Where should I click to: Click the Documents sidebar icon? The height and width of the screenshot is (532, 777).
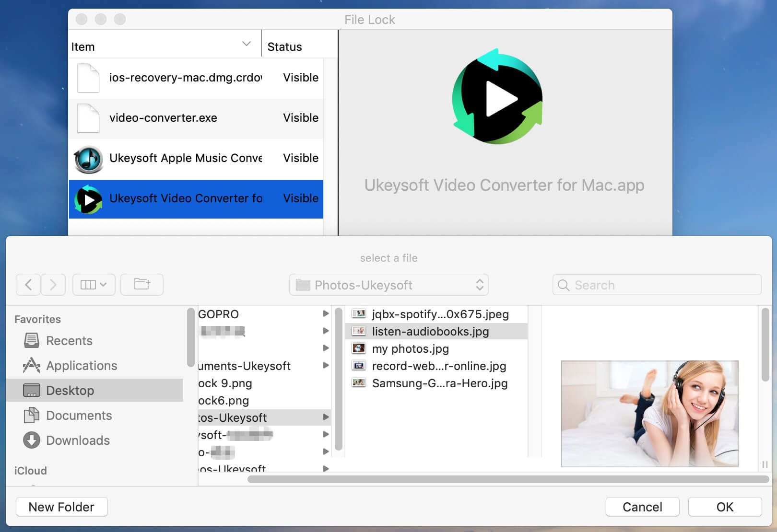tap(32, 415)
